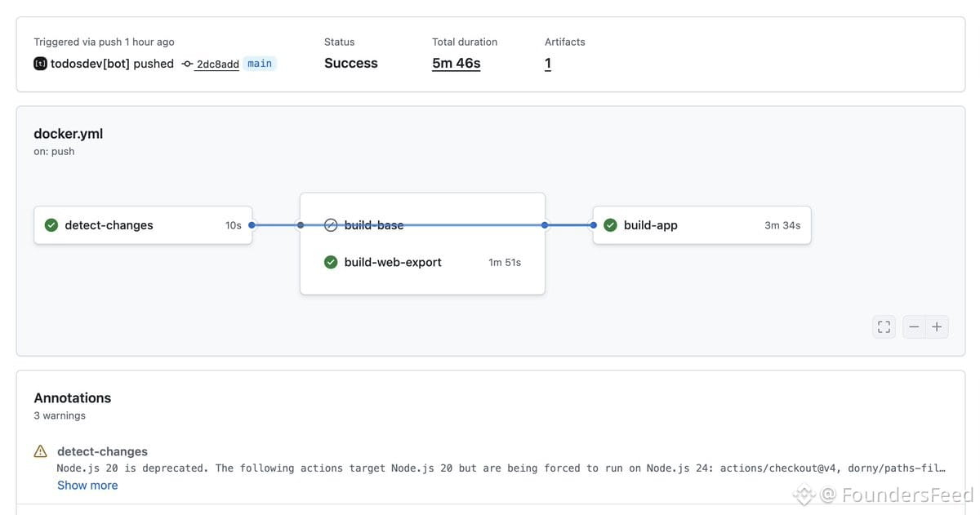Click the Node.js 20 deprecated warning message

coord(501,468)
